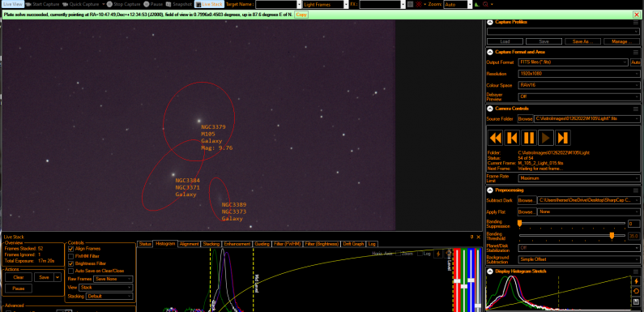
Task: Open the Save button dropdown arrow in Live Stack
Action: point(58,277)
